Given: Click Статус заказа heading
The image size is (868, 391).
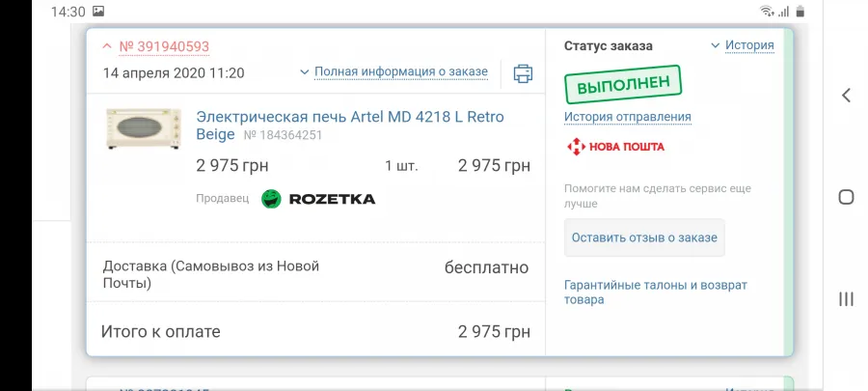Looking at the screenshot, I should tap(608, 46).
